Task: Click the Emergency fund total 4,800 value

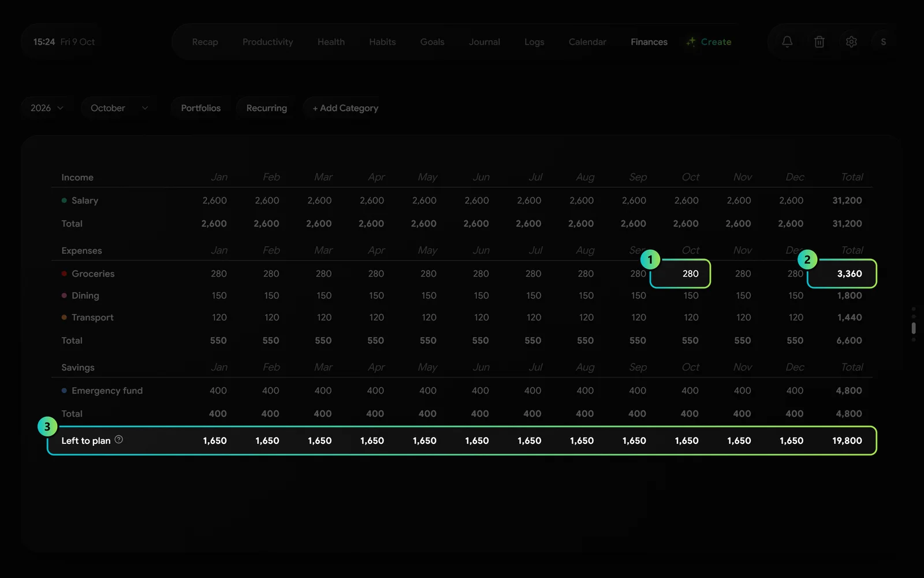Action: (x=849, y=391)
